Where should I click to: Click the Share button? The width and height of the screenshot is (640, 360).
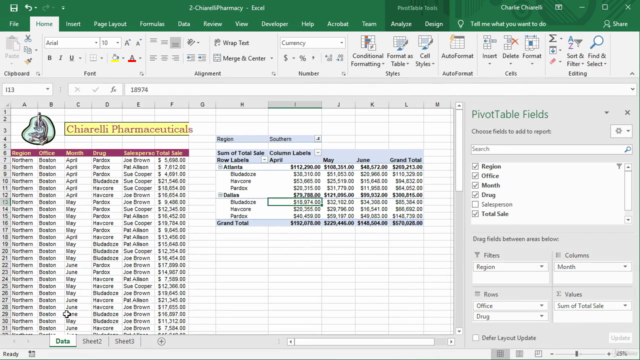pos(616,24)
